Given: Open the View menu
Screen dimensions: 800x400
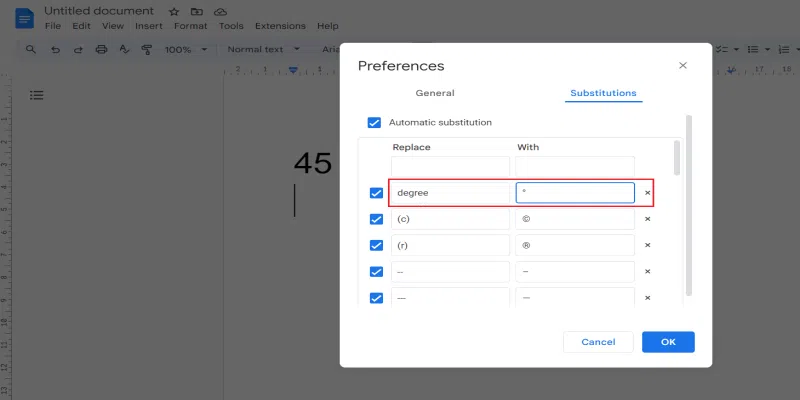Looking at the screenshot, I should coord(113,26).
